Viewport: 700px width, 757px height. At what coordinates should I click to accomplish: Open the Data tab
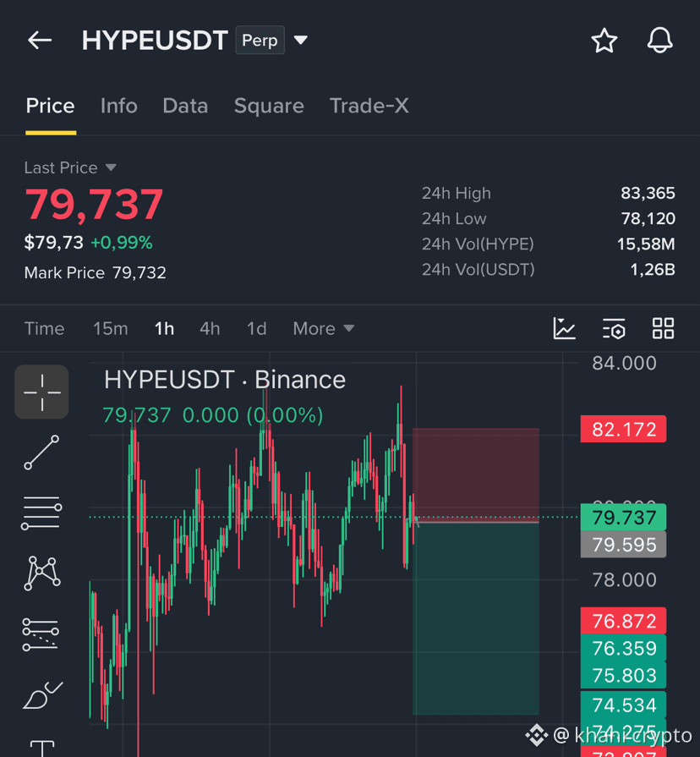point(185,106)
